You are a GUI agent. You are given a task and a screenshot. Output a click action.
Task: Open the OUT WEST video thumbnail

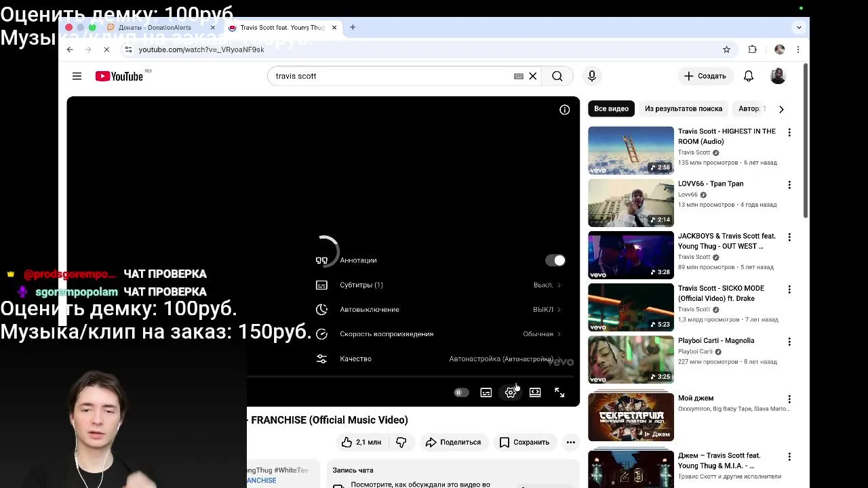pos(631,255)
